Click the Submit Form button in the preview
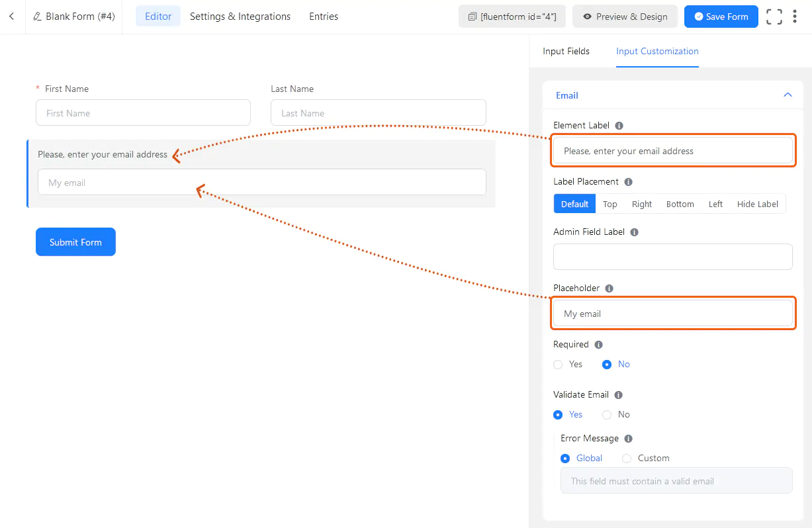The height and width of the screenshot is (528, 812). pyautogui.click(x=75, y=242)
